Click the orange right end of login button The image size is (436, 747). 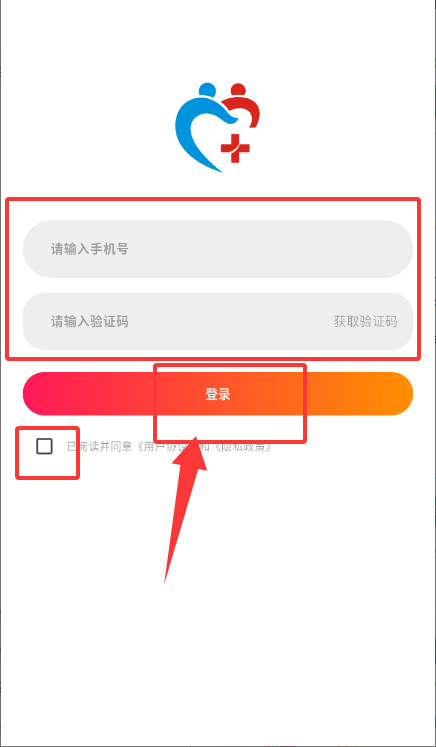click(x=393, y=394)
